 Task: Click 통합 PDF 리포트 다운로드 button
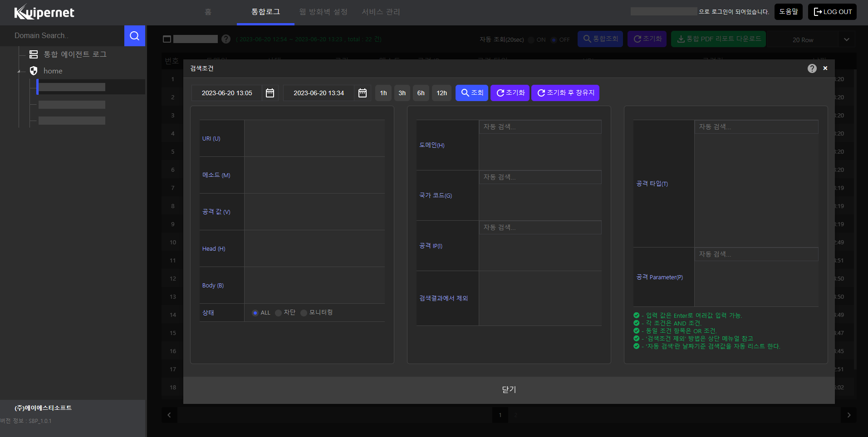click(719, 39)
